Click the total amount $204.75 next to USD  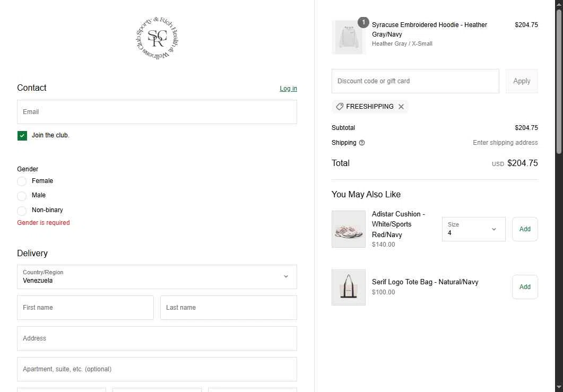[523, 163]
